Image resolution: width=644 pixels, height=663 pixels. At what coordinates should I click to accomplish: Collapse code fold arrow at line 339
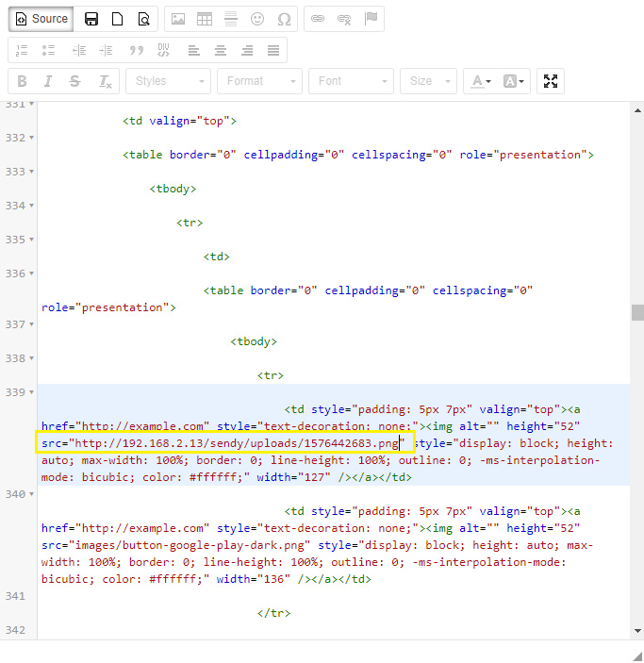[31, 392]
